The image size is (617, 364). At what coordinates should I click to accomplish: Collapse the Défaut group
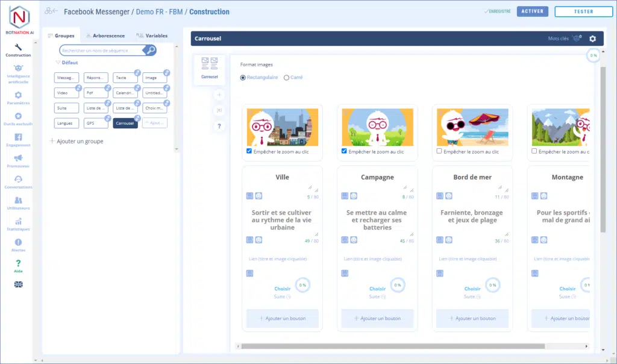tap(58, 63)
